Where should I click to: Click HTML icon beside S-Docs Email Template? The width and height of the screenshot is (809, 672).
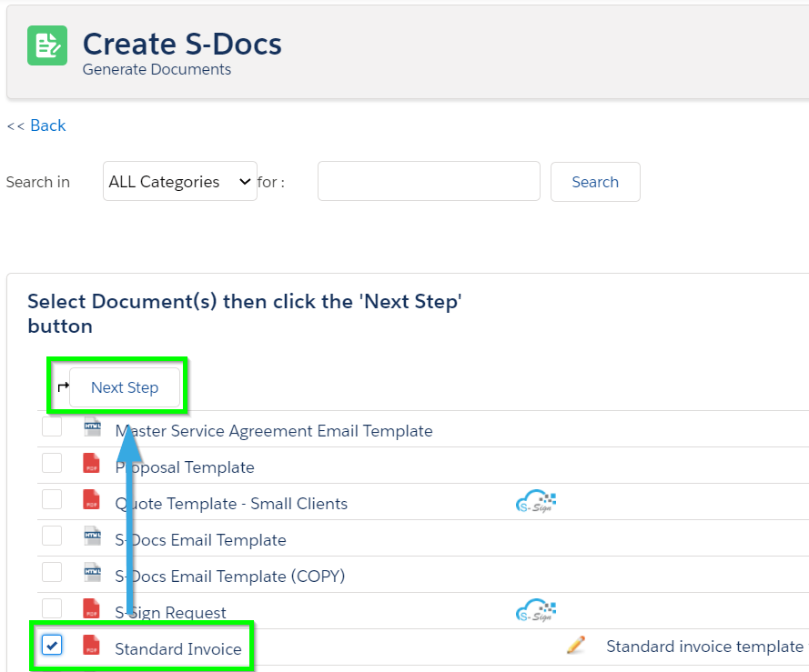[92, 536]
